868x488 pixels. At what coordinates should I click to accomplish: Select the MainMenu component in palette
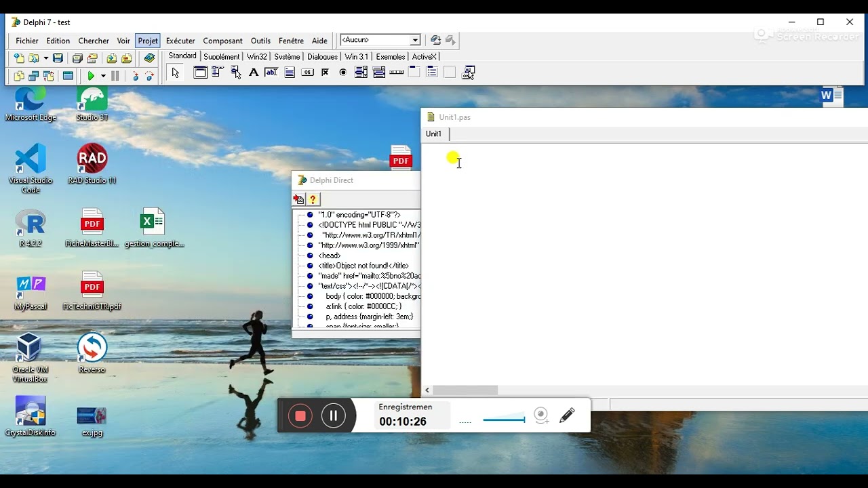click(x=218, y=73)
